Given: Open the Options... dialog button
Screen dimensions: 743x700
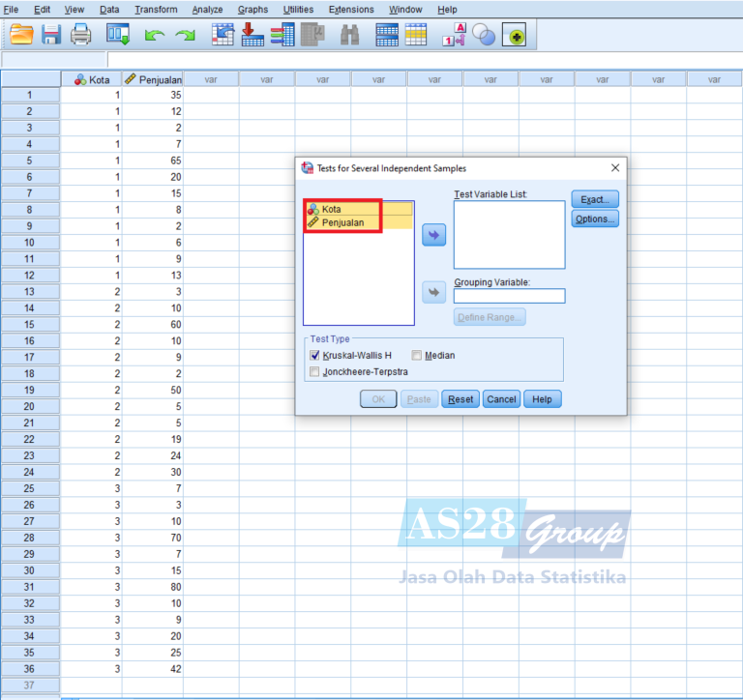Looking at the screenshot, I should pos(594,219).
